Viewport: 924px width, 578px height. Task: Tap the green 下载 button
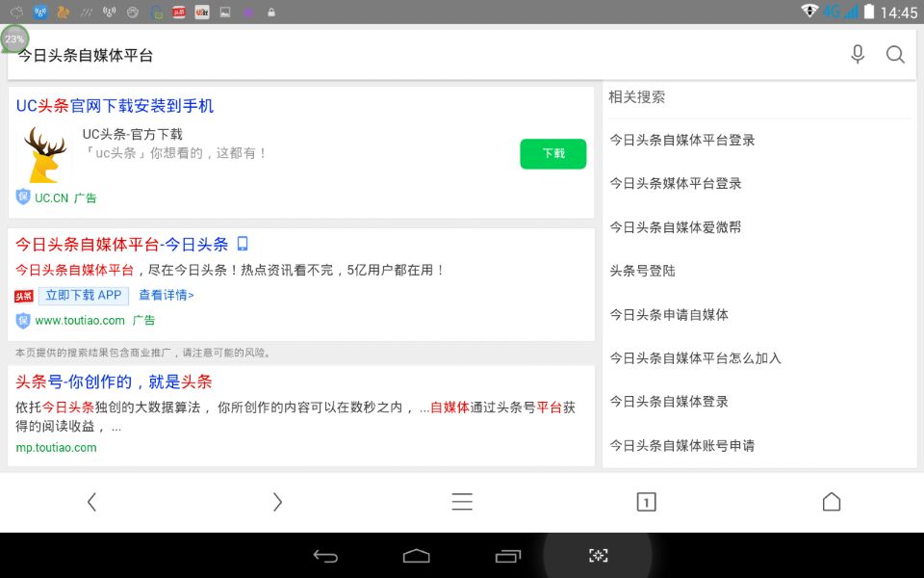552,153
